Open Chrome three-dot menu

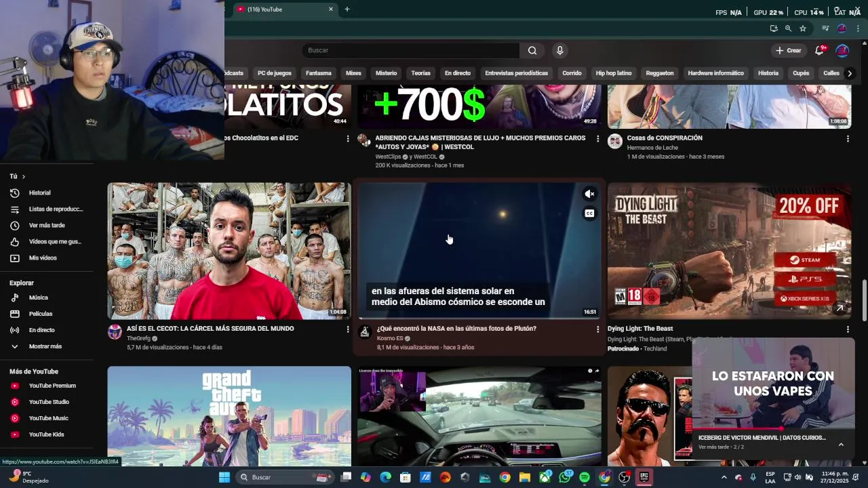859,28
